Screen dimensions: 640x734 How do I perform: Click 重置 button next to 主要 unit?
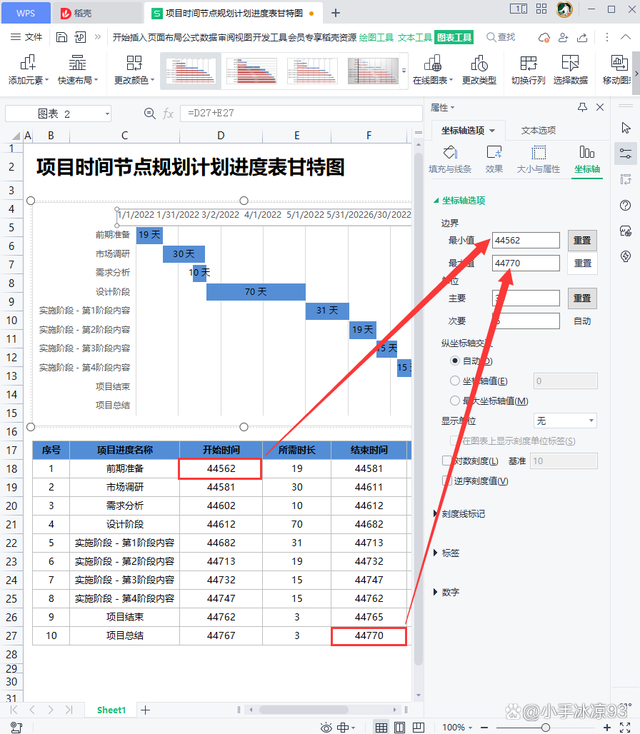[x=582, y=298]
